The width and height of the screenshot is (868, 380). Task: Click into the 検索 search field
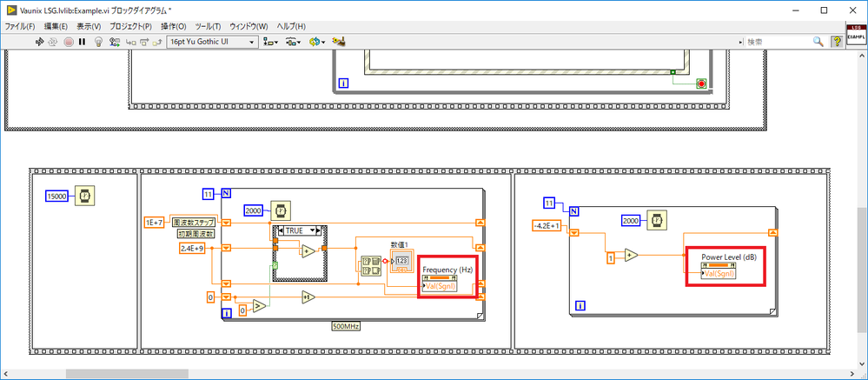click(778, 42)
